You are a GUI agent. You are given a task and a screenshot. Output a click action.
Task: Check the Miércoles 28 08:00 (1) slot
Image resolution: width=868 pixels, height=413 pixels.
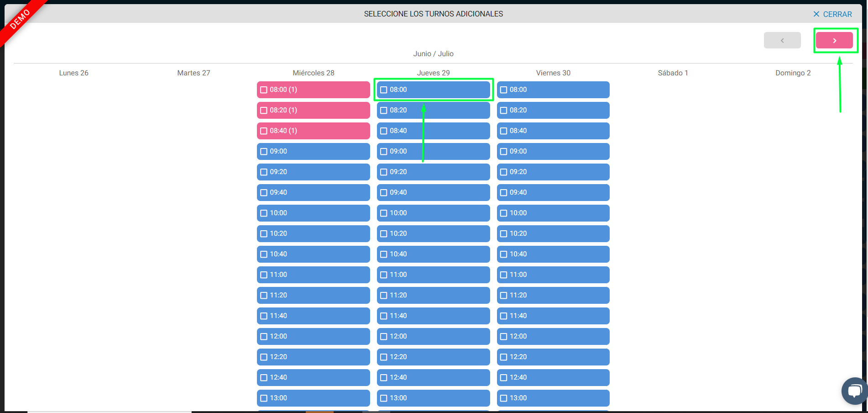click(313, 90)
